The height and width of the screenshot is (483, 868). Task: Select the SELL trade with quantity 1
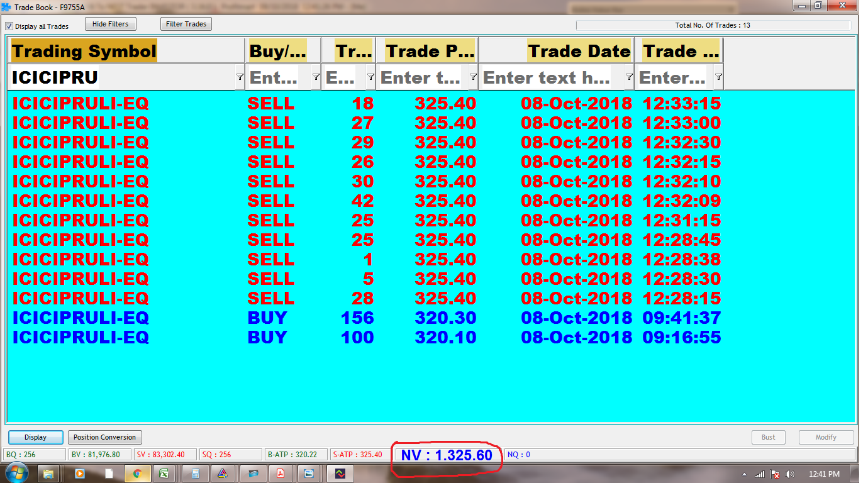pos(367,259)
